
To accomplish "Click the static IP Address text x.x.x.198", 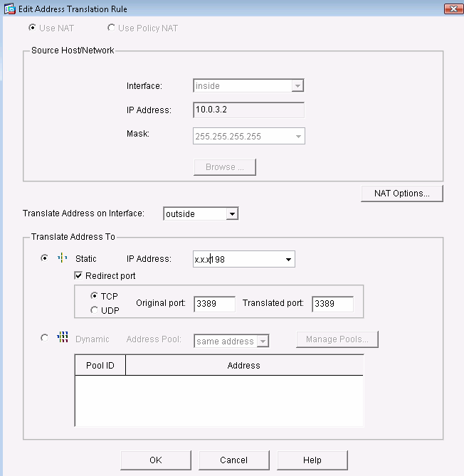I will (x=209, y=260).
